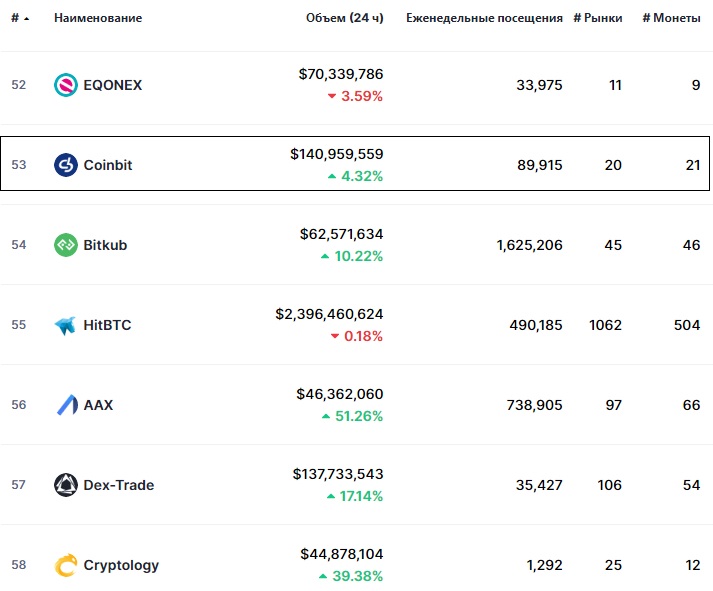Click weekly visits value 1,625,206
The width and height of the screenshot is (713, 591).
530,245
